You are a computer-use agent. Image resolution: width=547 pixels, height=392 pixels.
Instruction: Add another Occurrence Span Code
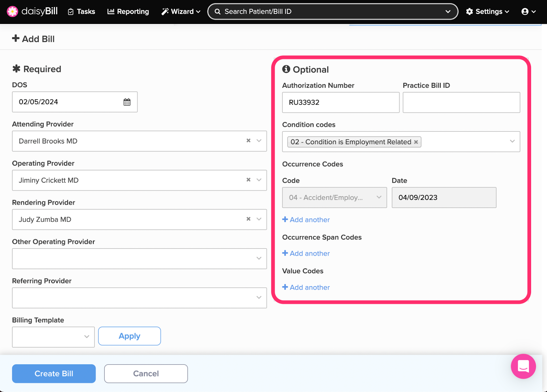tap(306, 253)
